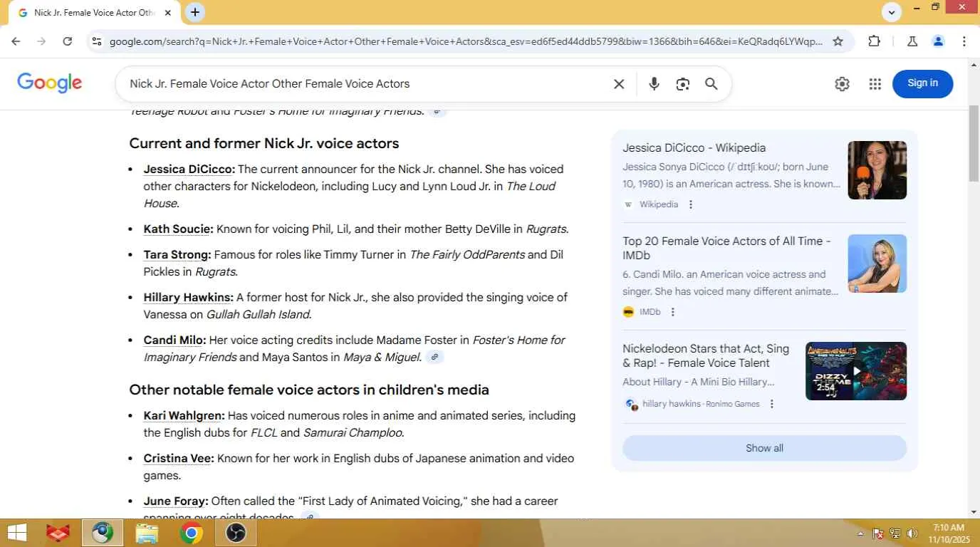The height and width of the screenshot is (547, 980).
Task: Open more options for the IMDb result
Action: pos(673,312)
